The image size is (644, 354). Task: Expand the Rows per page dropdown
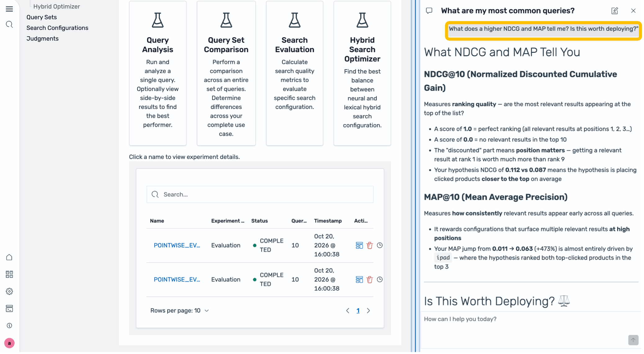click(x=180, y=311)
